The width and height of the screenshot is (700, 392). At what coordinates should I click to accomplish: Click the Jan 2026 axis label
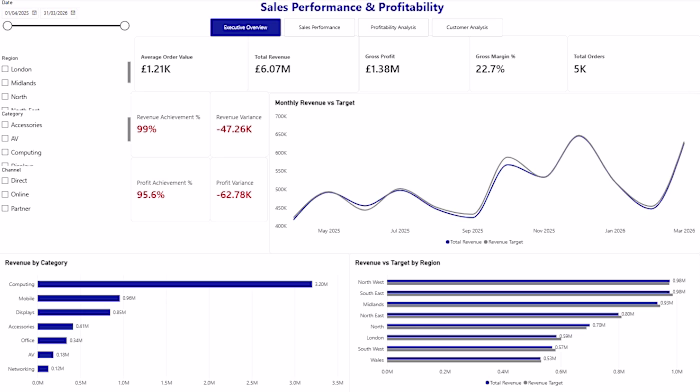click(615, 231)
